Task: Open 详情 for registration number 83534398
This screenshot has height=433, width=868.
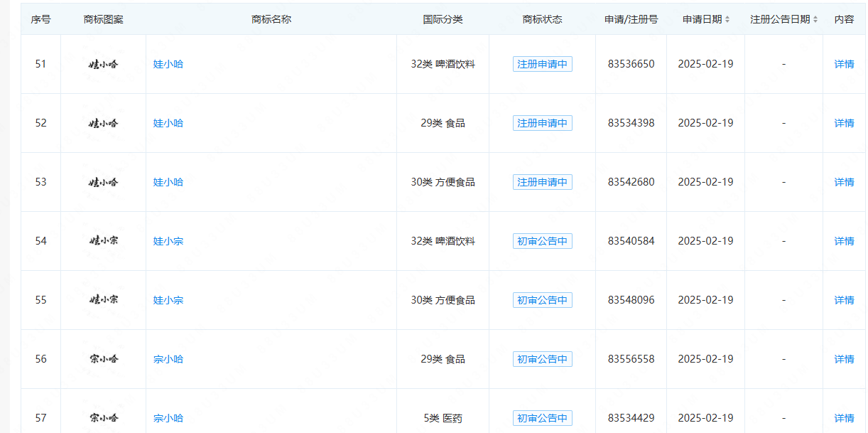Action: (x=844, y=123)
